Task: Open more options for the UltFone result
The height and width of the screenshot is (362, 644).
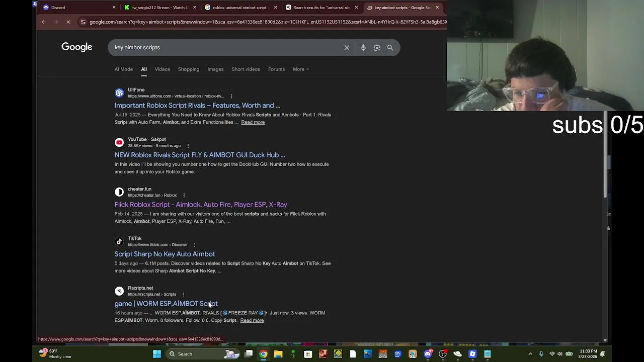Action: tap(231, 96)
